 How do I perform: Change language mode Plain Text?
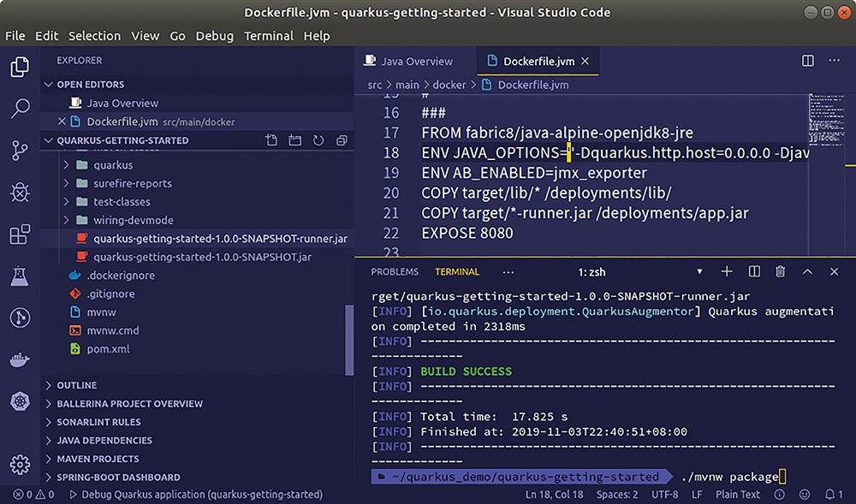tap(738, 495)
